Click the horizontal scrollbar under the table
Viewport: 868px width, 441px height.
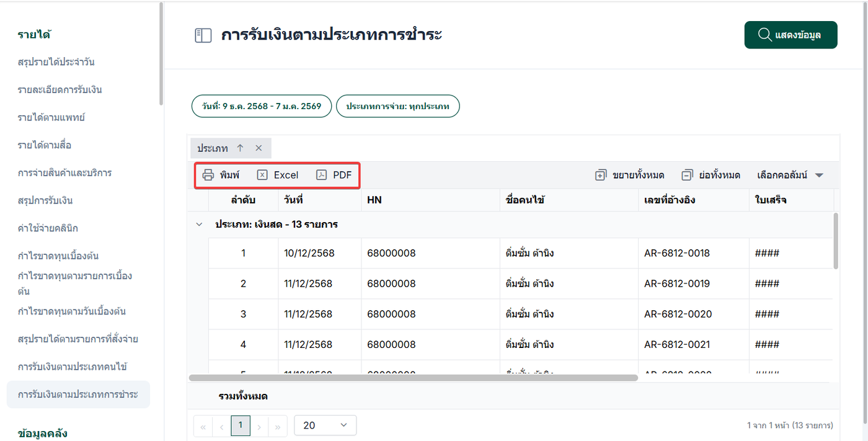(x=413, y=377)
